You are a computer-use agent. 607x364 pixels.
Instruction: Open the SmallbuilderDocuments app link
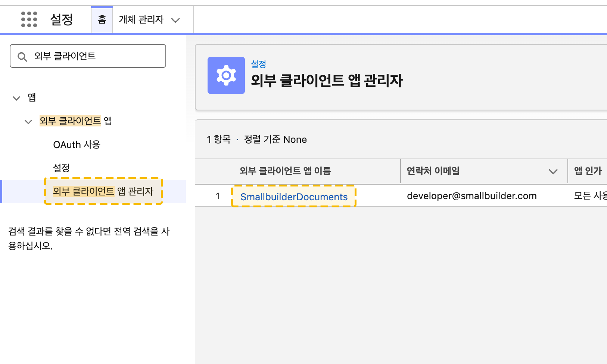tap(294, 197)
